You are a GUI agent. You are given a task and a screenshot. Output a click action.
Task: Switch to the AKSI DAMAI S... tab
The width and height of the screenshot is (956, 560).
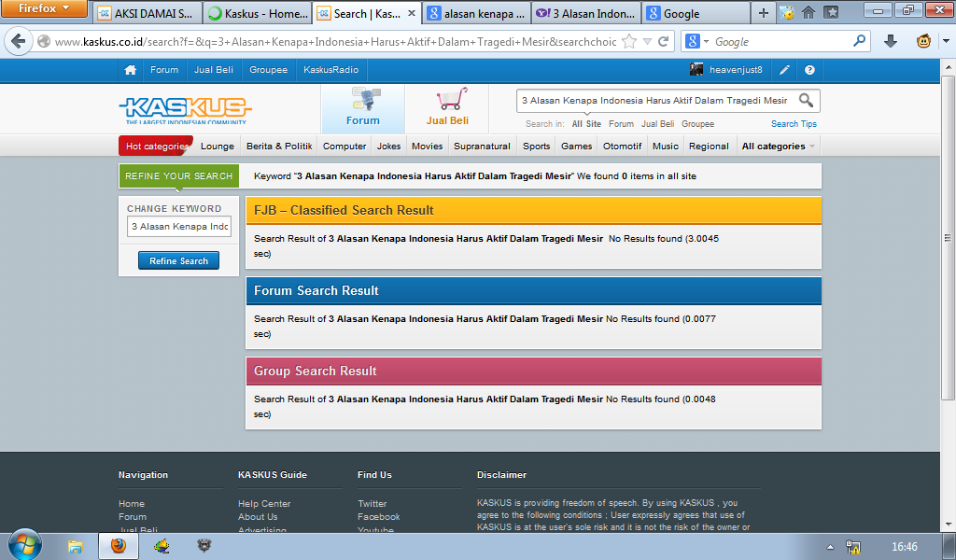(147, 13)
